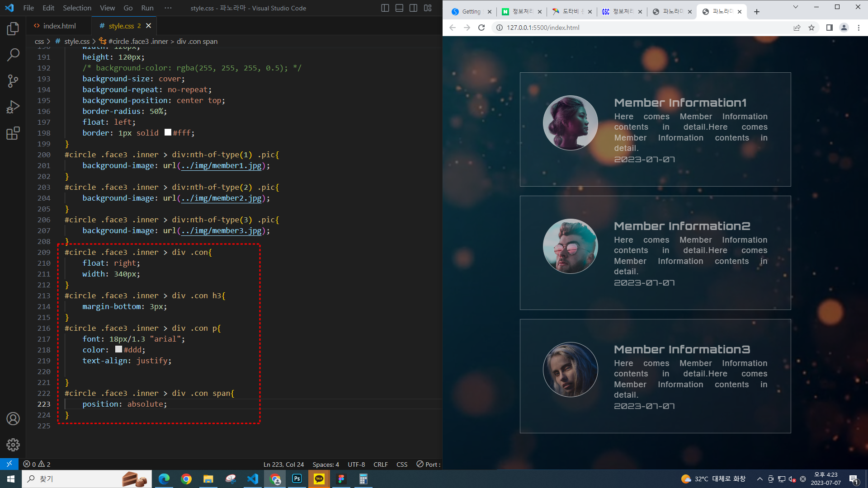Open Manage settings gear icon

point(13,445)
